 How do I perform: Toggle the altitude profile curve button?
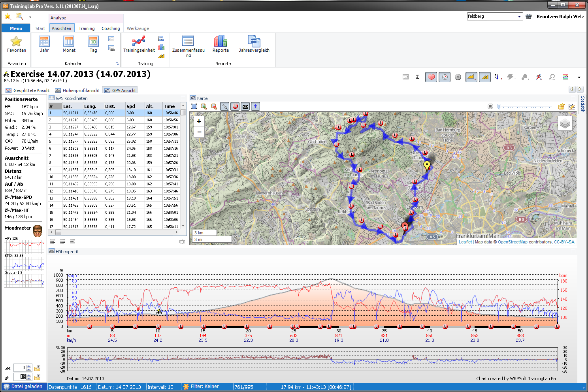pyautogui.click(x=471, y=77)
